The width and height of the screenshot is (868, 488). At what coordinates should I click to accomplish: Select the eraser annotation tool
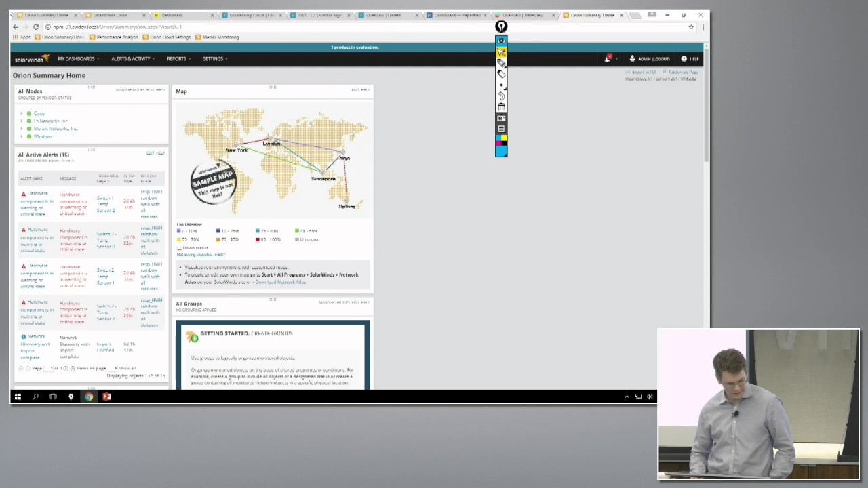(x=501, y=74)
